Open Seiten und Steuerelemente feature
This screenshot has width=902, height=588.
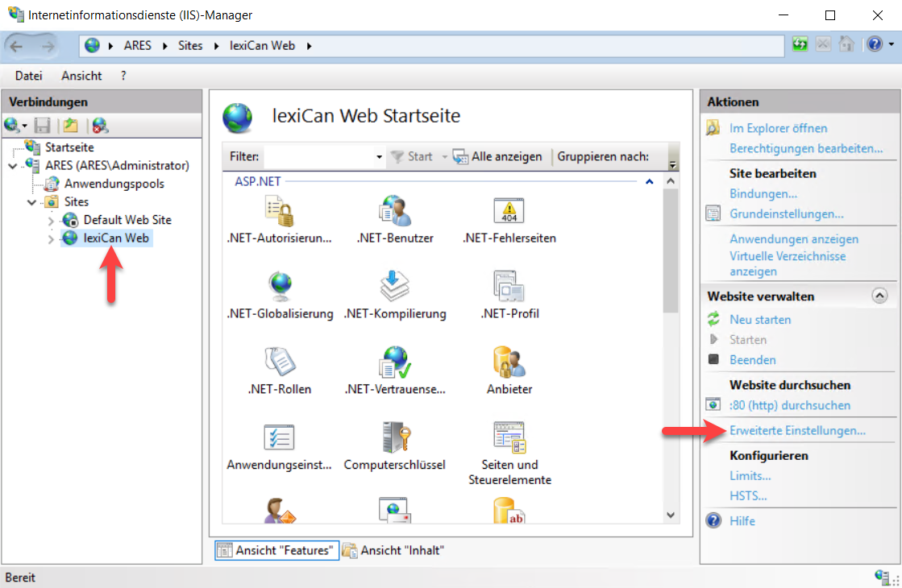(509, 438)
